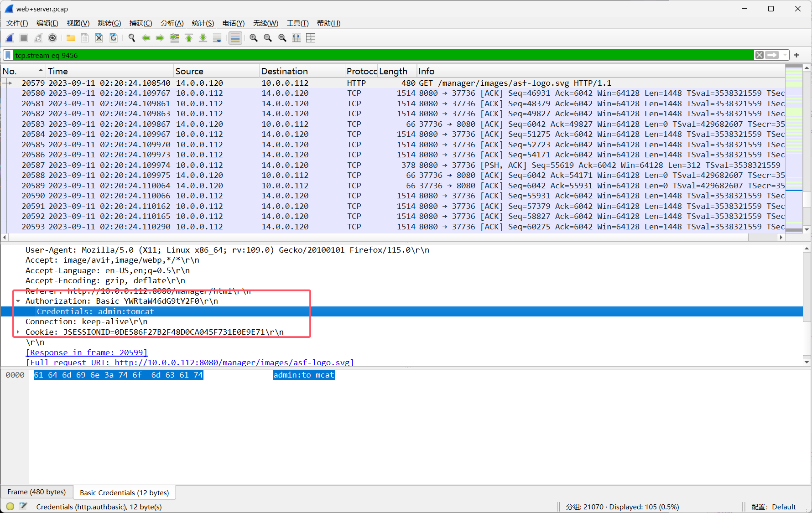Close the capture file with the X icon
The image size is (812, 513).
coord(99,38)
